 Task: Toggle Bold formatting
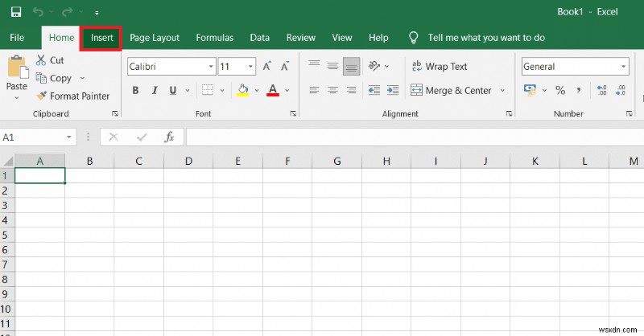coord(135,91)
